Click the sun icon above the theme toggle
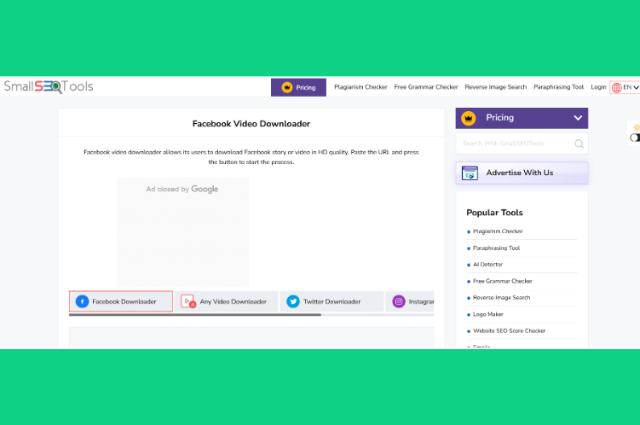Viewport: 640px width, 425px height. coord(636,127)
